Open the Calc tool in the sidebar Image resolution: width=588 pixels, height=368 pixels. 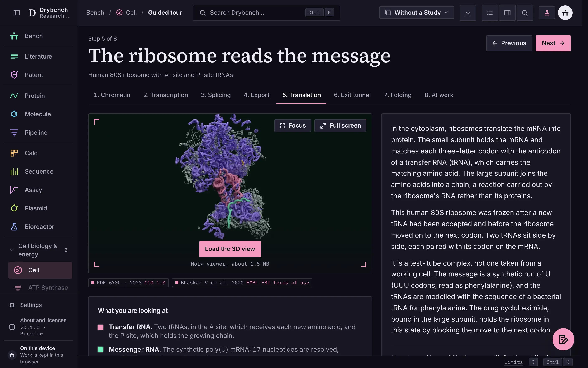click(x=38, y=153)
